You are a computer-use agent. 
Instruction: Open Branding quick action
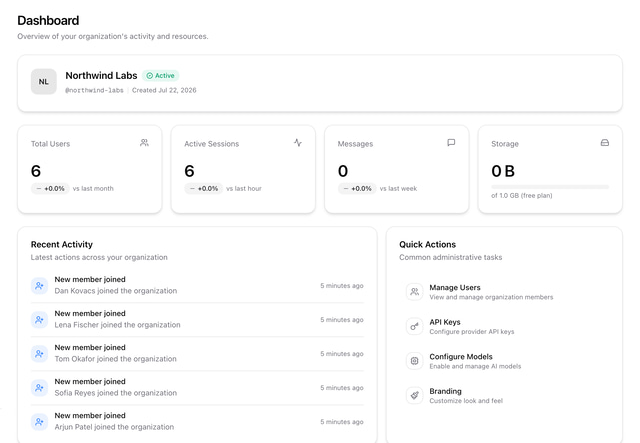504,395
